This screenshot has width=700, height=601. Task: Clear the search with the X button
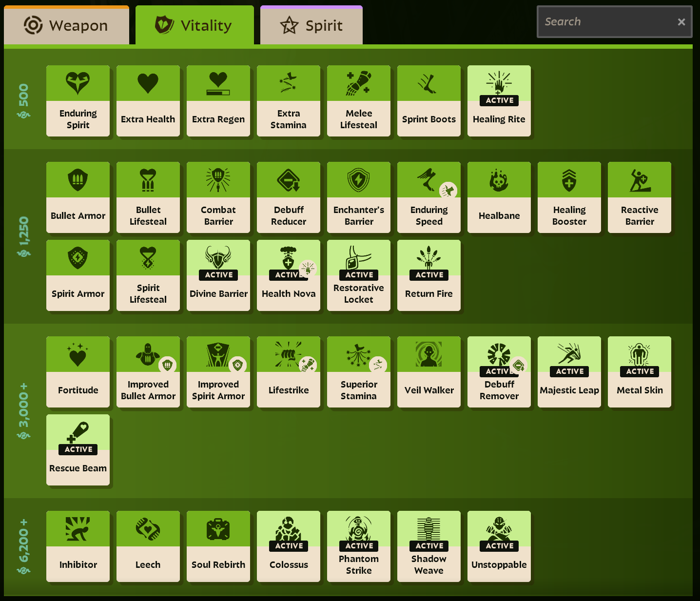[681, 22]
